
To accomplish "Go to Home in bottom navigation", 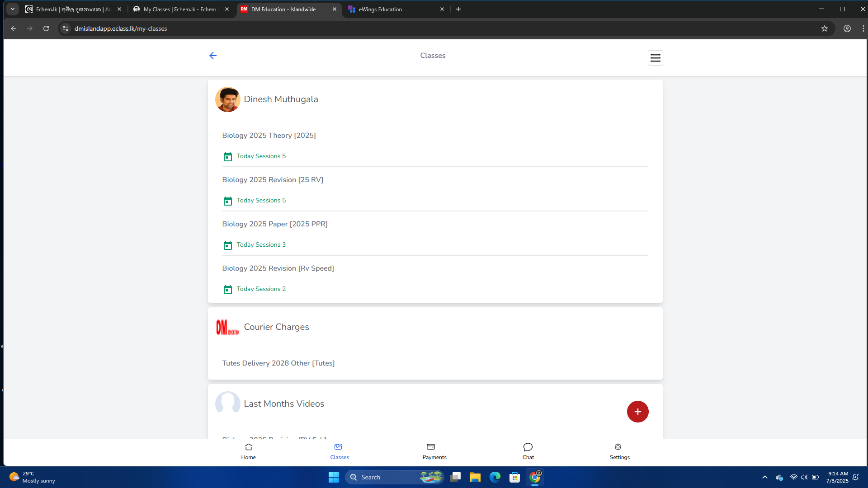I will pyautogui.click(x=248, y=451).
